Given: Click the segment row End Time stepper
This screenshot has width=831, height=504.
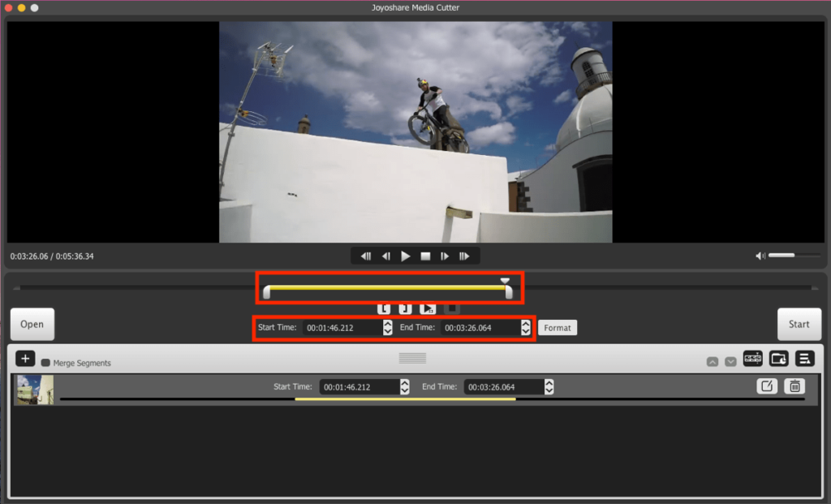Looking at the screenshot, I should [549, 387].
